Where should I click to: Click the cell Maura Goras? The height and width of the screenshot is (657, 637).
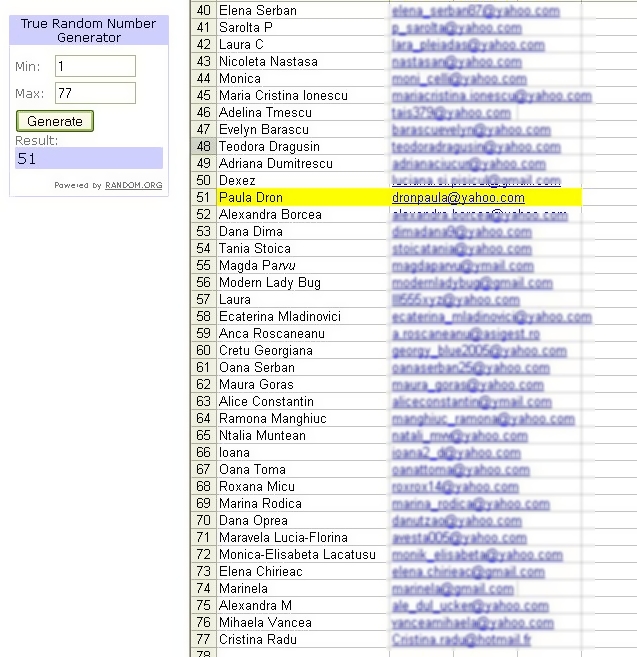pos(303,384)
